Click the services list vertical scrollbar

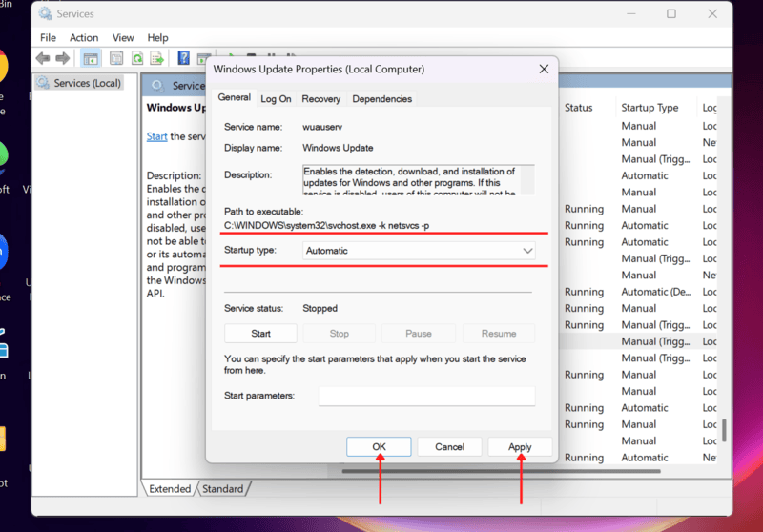coord(722,429)
